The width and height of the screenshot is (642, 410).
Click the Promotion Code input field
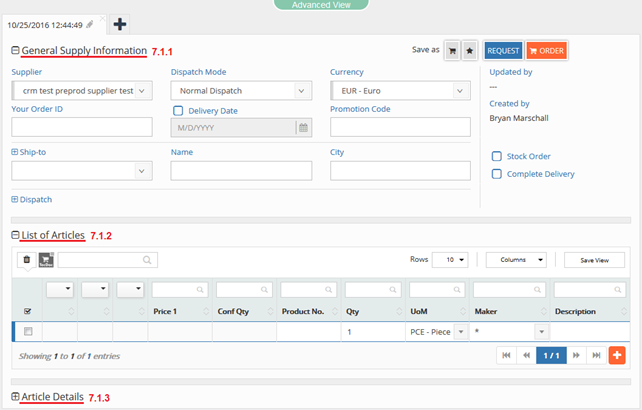(400, 127)
